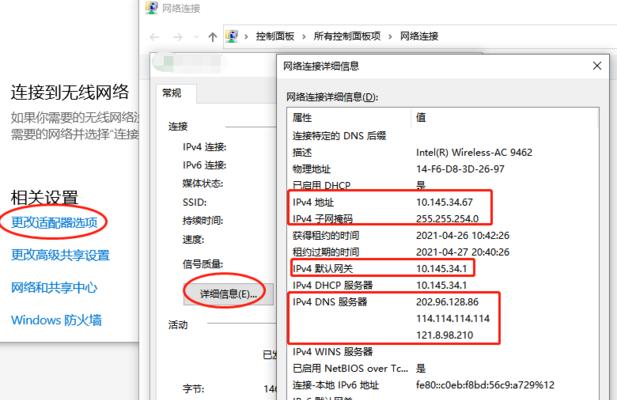The image size is (617, 400).
Task: Click Network Connections window title icon
Action: 151,7
